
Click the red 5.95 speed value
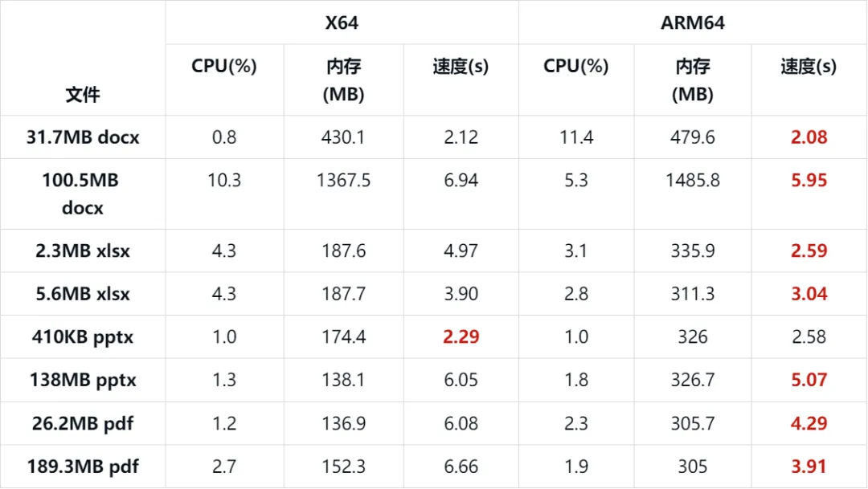[x=809, y=181]
